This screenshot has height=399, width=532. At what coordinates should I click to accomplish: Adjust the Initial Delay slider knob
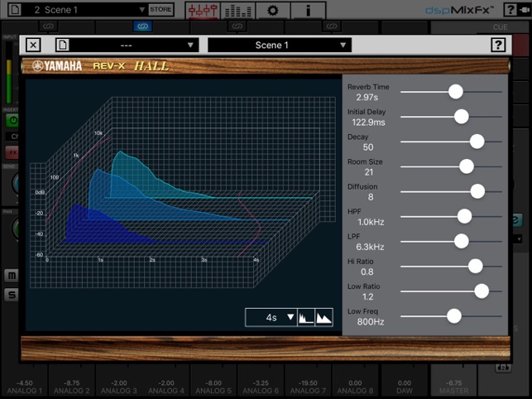point(462,117)
